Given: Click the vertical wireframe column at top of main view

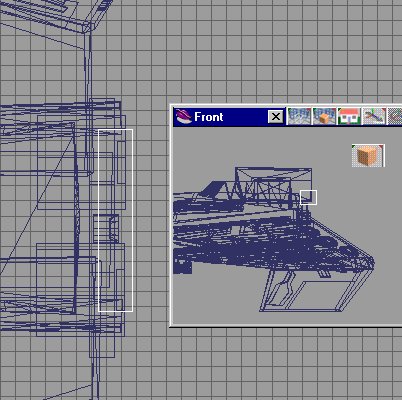Looking at the screenshot, I should click(x=88, y=100).
